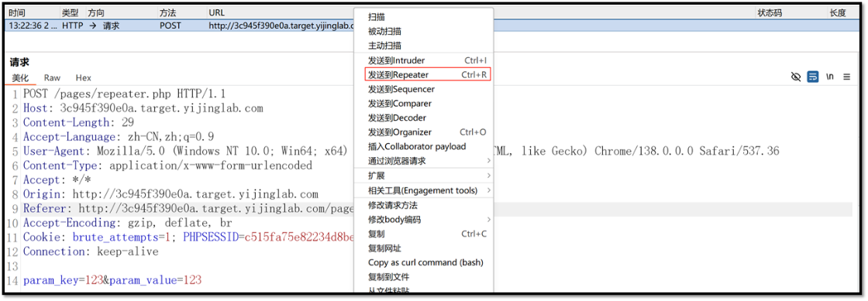Click the Cookie header line
Viewport: 868px width, 301px height.
(x=188, y=238)
